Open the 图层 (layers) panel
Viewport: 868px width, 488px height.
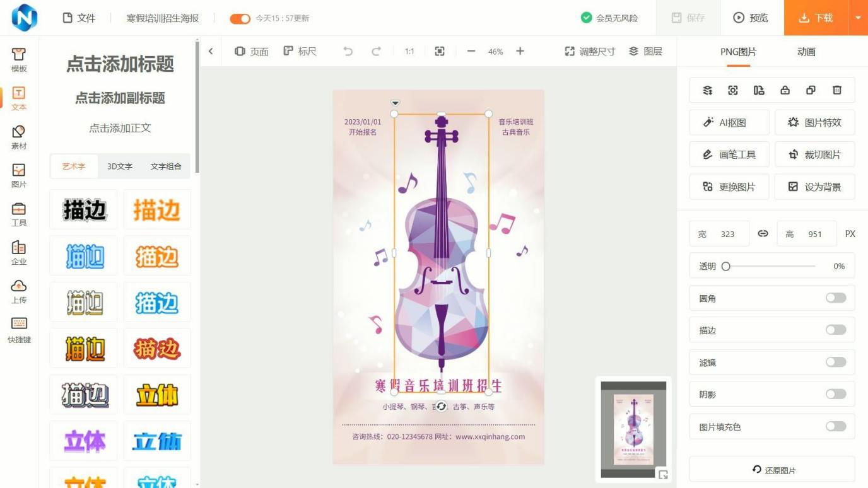click(647, 51)
